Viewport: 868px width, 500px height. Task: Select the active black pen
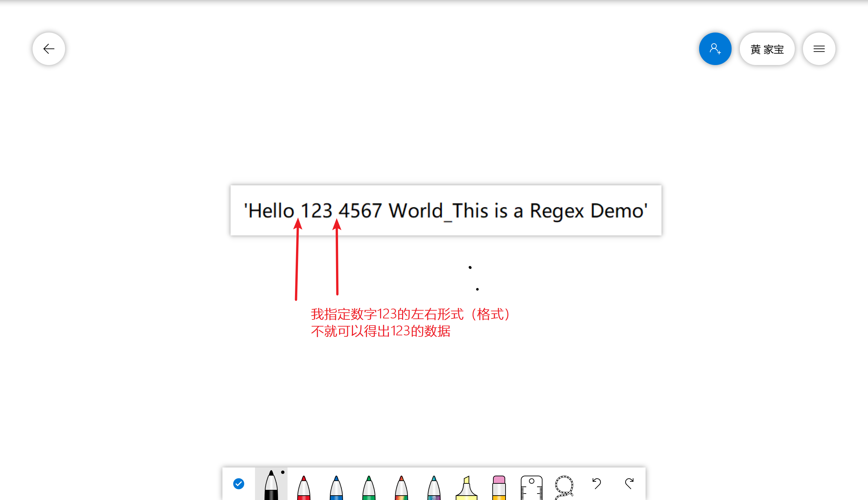[x=271, y=486]
